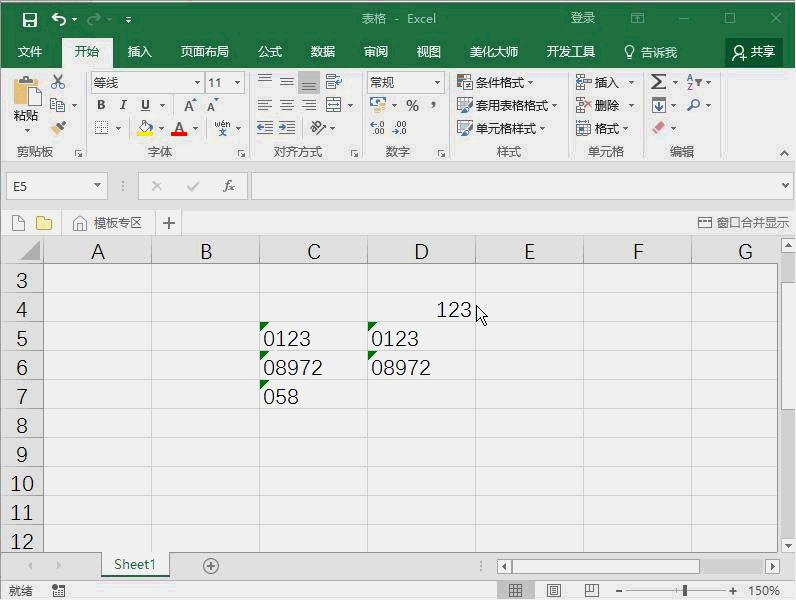Click increase decimal icon

pyautogui.click(x=377, y=128)
